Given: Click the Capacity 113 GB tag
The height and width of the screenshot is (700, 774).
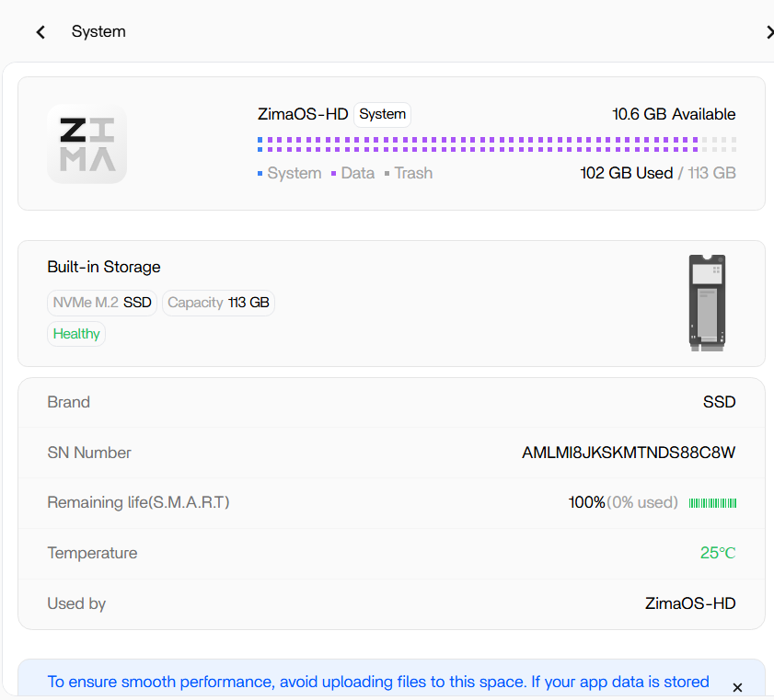Looking at the screenshot, I should [218, 303].
